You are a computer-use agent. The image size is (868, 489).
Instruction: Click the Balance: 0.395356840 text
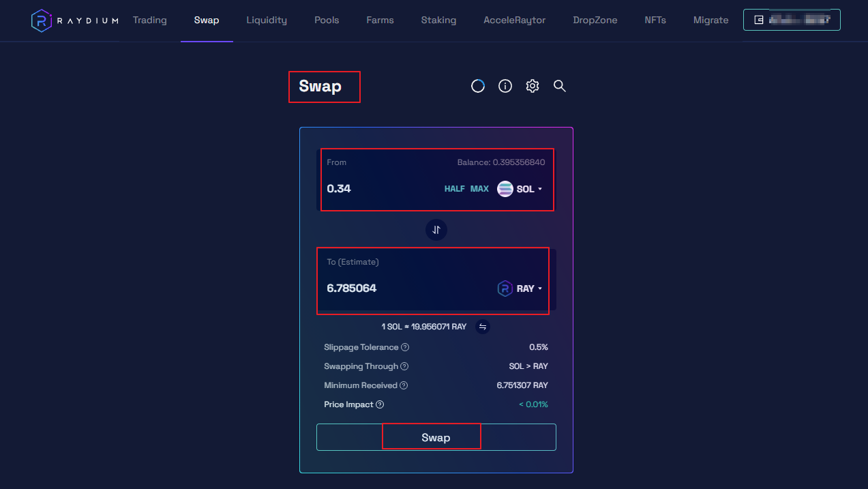pyautogui.click(x=501, y=162)
